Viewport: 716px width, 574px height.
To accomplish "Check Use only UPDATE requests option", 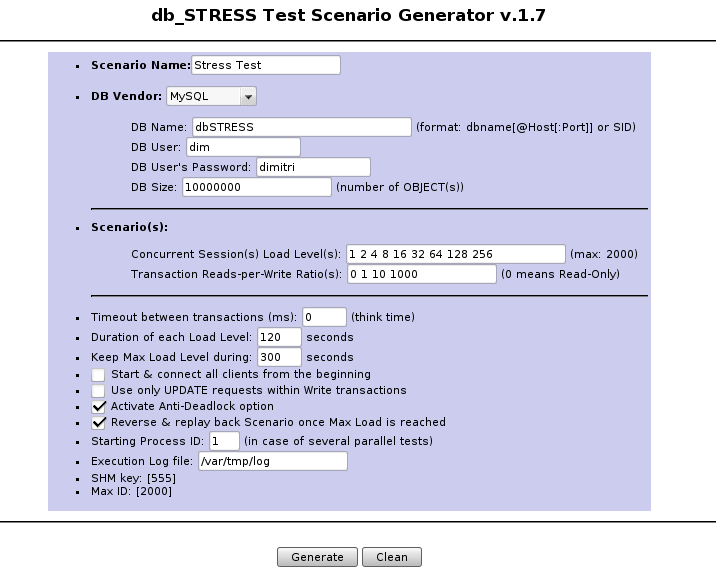I will [x=98, y=391].
